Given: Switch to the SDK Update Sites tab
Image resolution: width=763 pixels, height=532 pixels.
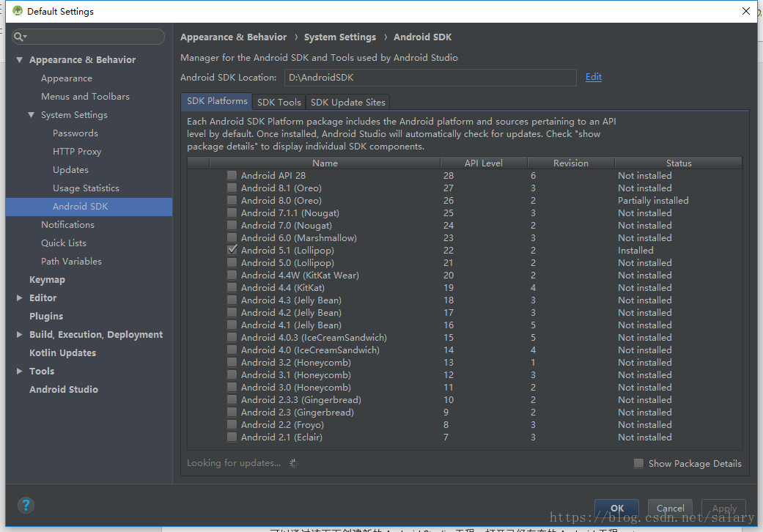Looking at the screenshot, I should (348, 102).
